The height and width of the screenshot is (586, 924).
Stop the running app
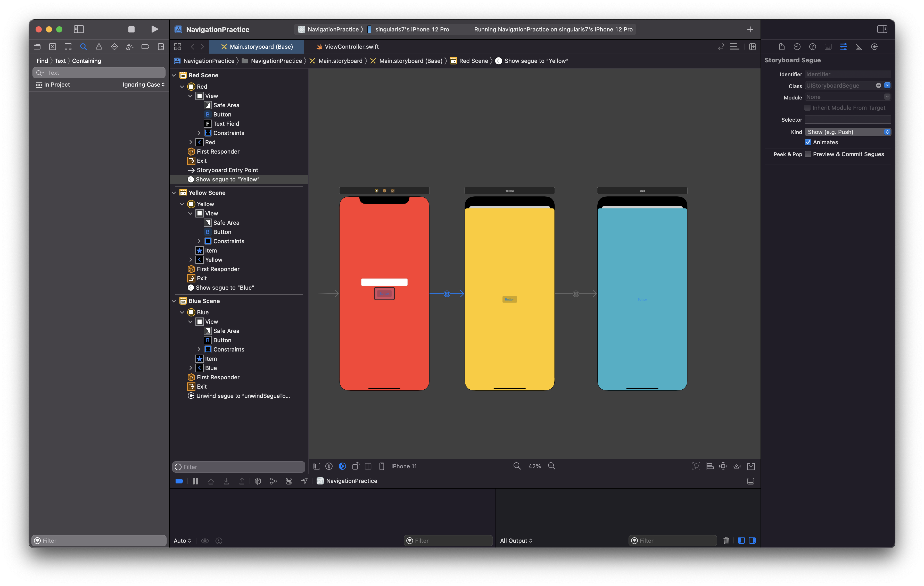[x=131, y=29]
